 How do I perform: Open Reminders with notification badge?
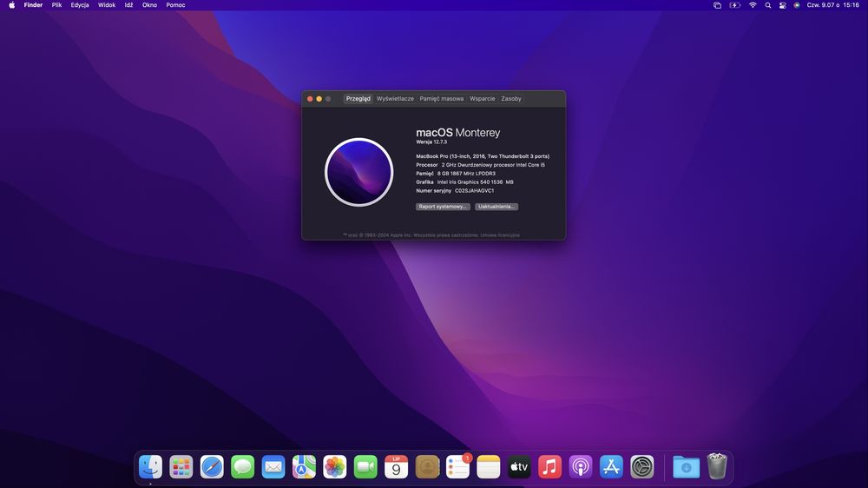[x=457, y=467]
